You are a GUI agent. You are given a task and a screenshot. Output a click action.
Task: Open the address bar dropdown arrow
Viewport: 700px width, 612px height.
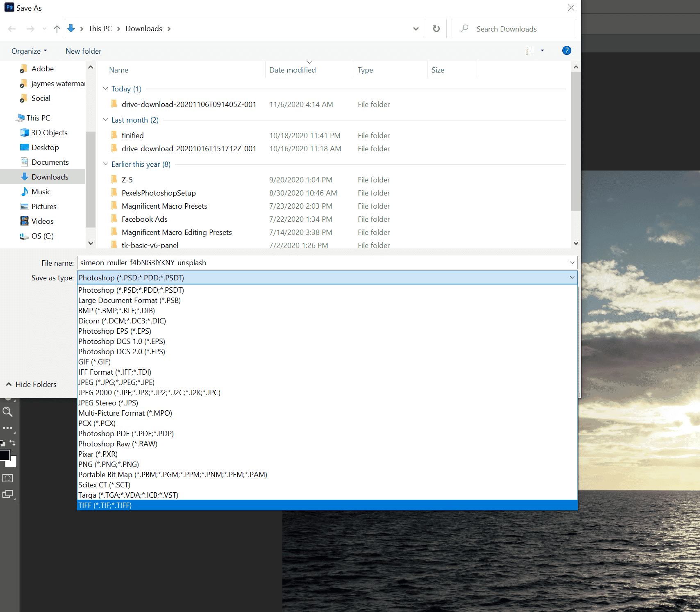pos(416,28)
